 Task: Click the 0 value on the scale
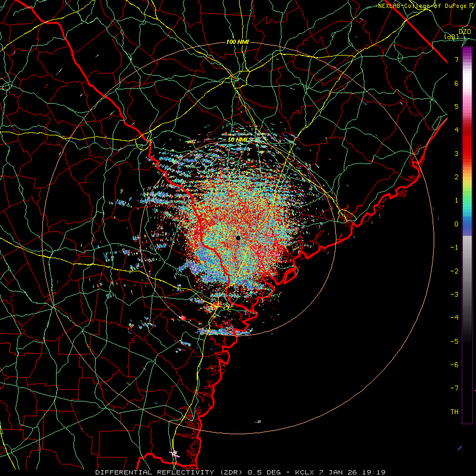456,224
